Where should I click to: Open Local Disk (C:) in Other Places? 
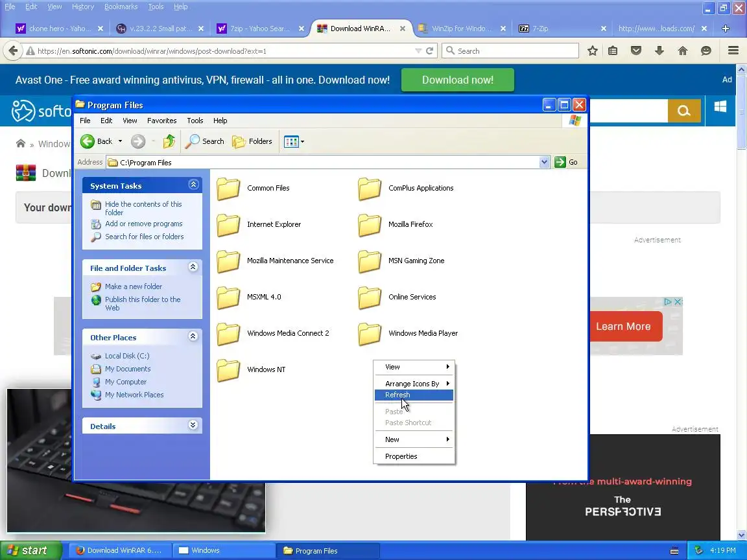coord(126,356)
